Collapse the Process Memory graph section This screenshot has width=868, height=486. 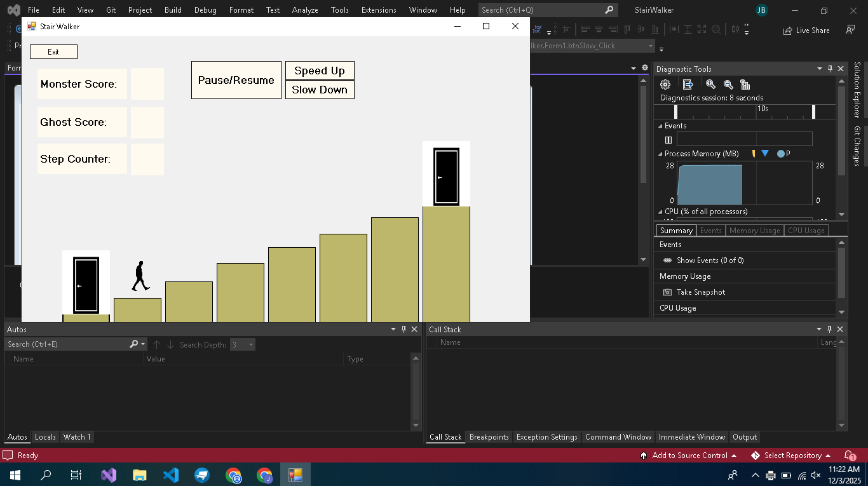(660, 154)
